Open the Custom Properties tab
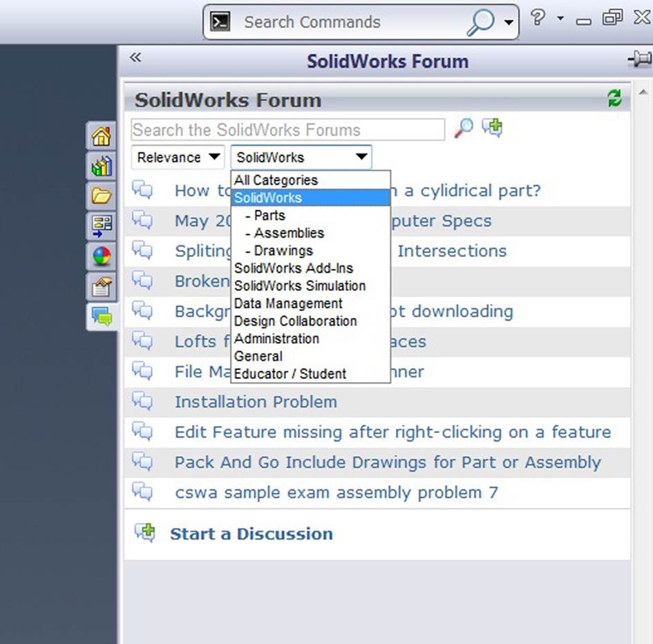 coord(102,286)
